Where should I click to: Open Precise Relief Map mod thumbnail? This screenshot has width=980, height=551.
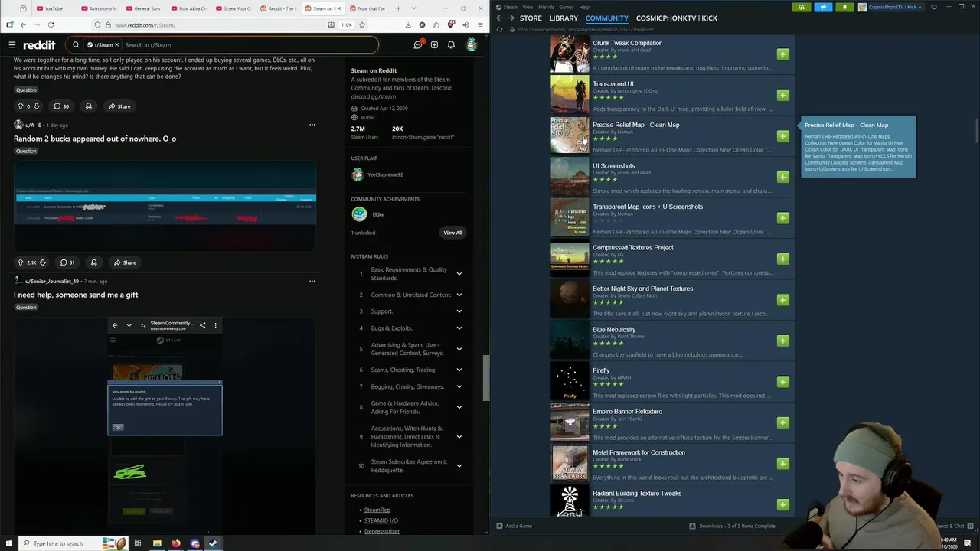[570, 135]
